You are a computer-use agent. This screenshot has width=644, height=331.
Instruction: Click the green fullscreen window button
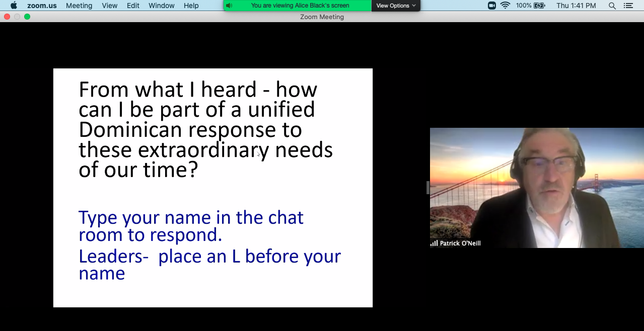pyautogui.click(x=27, y=17)
